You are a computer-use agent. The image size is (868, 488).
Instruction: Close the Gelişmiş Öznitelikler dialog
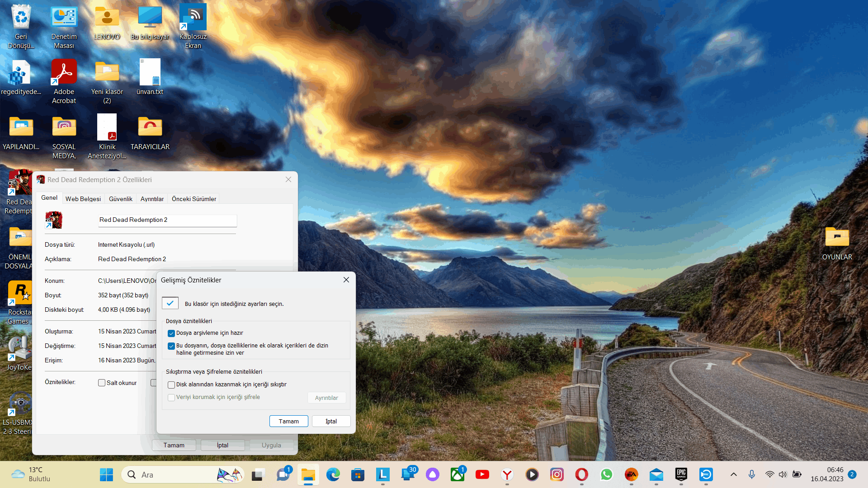point(346,280)
